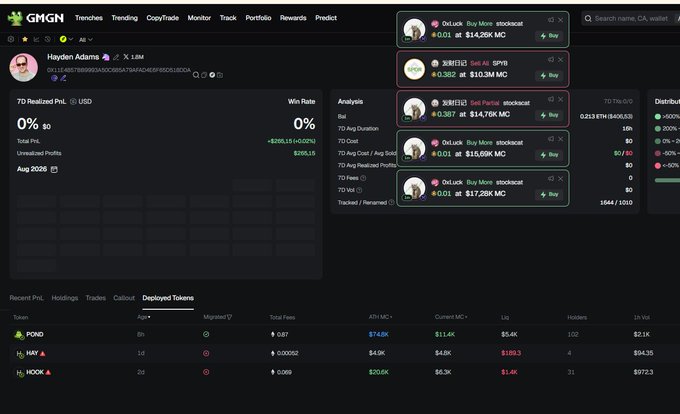Screen dimensions: 680x414
Task: Click Buy on the $17.28K MC stockcat alert
Action: pyautogui.click(x=549, y=194)
